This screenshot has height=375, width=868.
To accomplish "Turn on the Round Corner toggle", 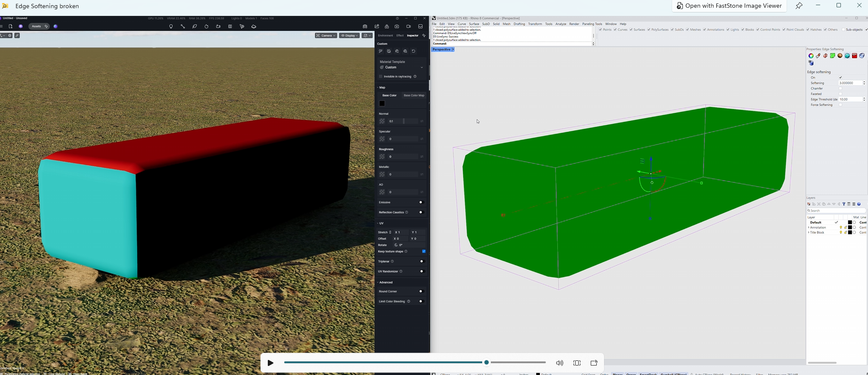I will pyautogui.click(x=421, y=292).
